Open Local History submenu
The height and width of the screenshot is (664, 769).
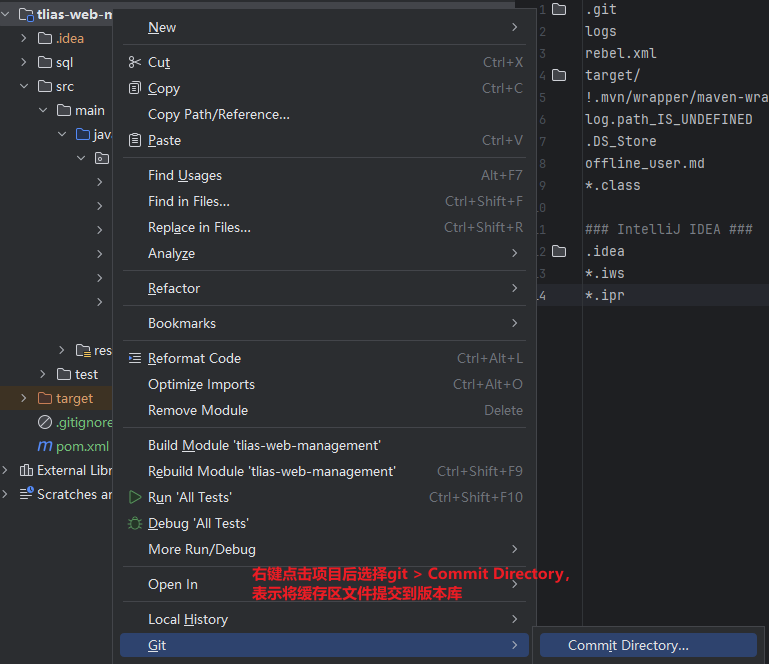pos(324,619)
